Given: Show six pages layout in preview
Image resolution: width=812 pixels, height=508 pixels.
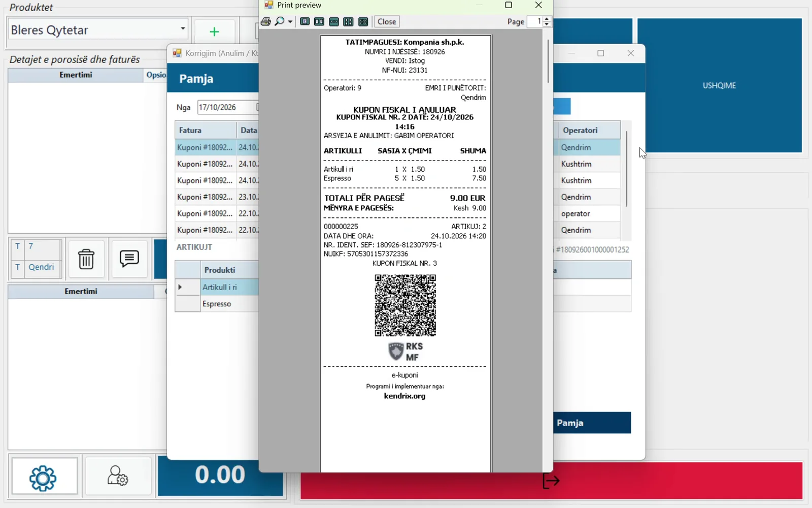Looking at the screenshot, I should tap(363, 21).
